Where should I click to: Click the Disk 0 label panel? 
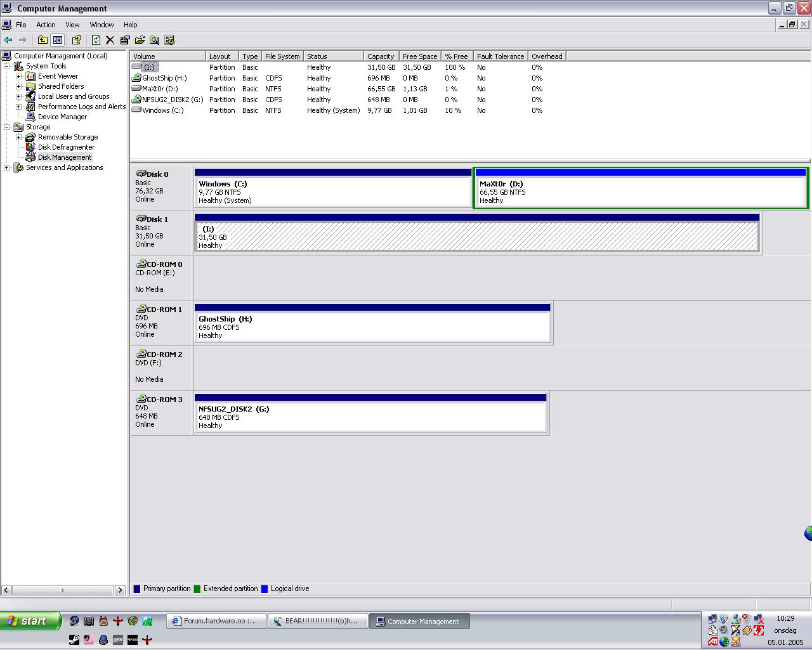pos(161,188)
